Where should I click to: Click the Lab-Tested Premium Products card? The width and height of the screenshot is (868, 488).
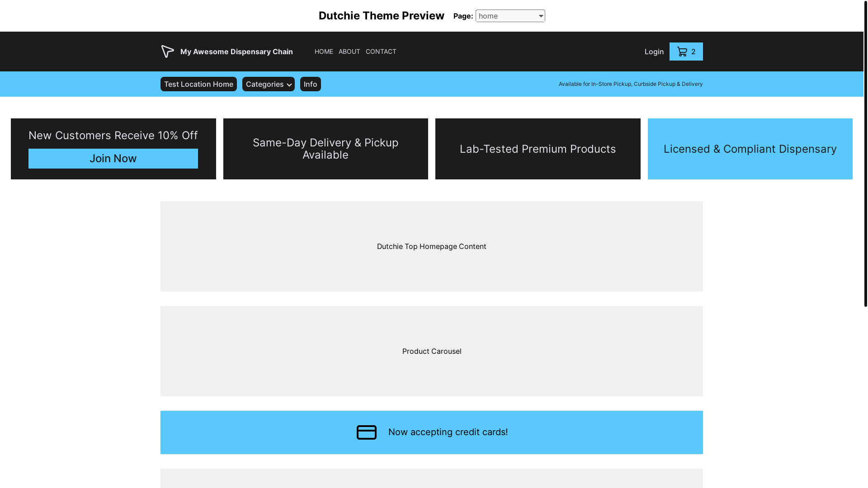[538, 149]
